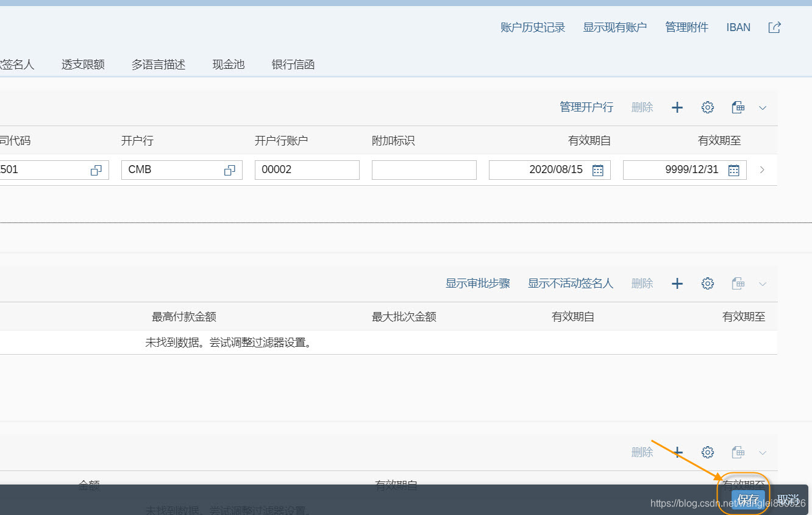
Task: Click the 取消 cancel button
Action: pyautogui.click(x=788, y=499)
